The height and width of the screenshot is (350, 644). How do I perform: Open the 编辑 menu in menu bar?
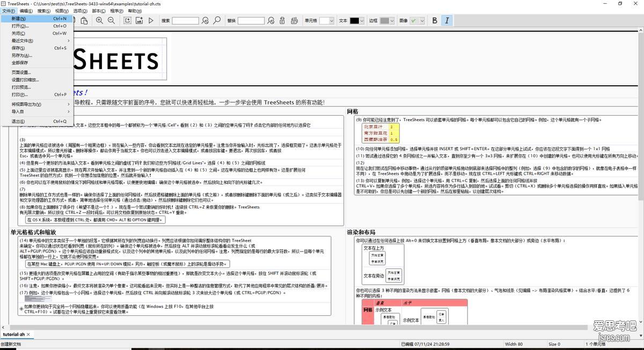[x=26, y=11]
